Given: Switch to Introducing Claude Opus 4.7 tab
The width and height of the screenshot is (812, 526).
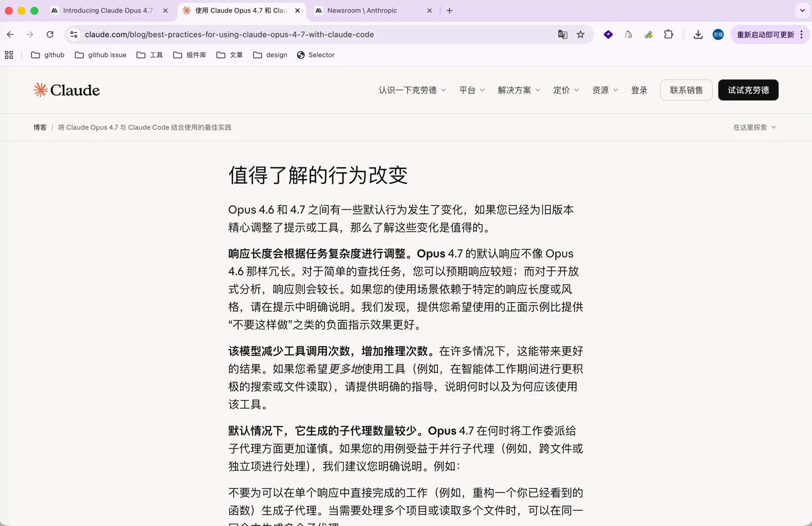Looking at the screenshot, I should pyautogui.click(x=108, y=11).
